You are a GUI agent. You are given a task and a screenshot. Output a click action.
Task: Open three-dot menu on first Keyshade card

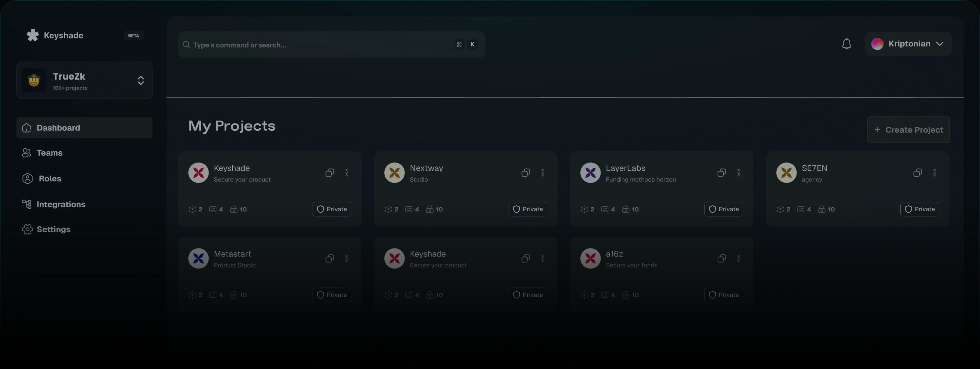tap(347, 173)
